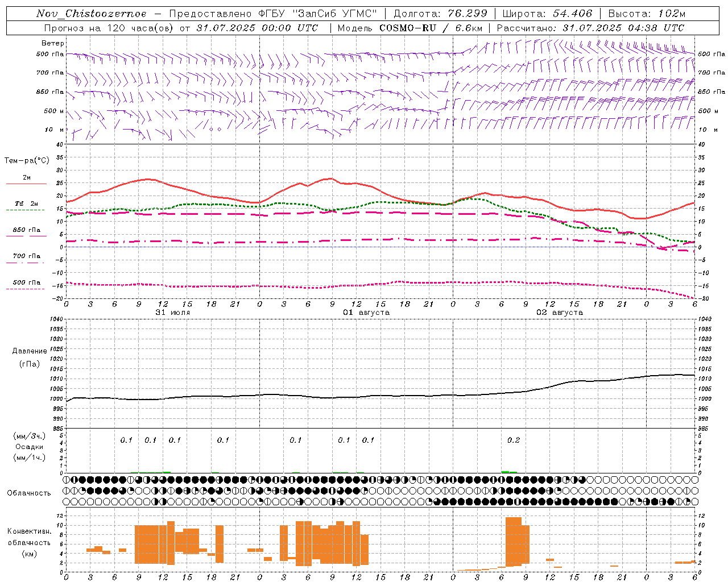728x582 pixels.
Task: Click the (мм/1ч.) precipitation unit label
Action: pos(30,458)
